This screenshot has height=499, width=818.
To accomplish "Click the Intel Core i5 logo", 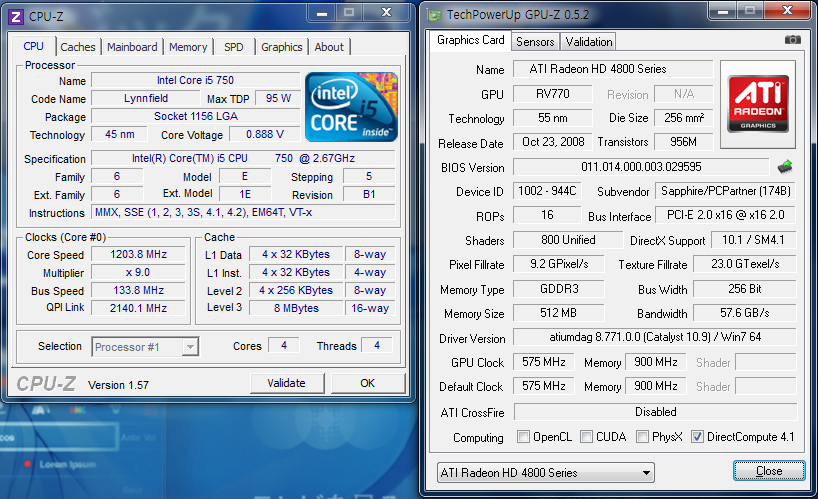I will coord(351,106).
